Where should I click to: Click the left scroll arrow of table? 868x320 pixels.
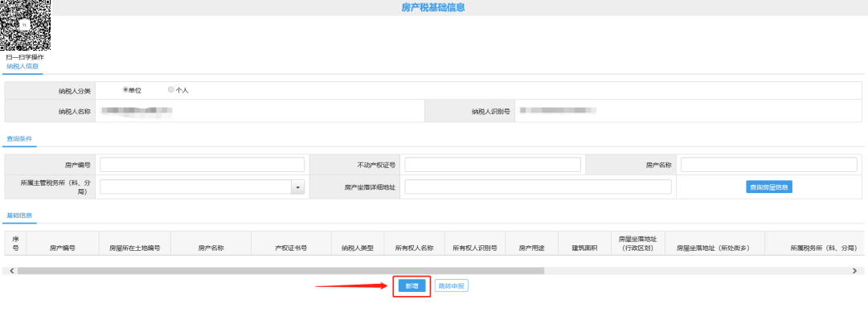[x=12, y=271]
